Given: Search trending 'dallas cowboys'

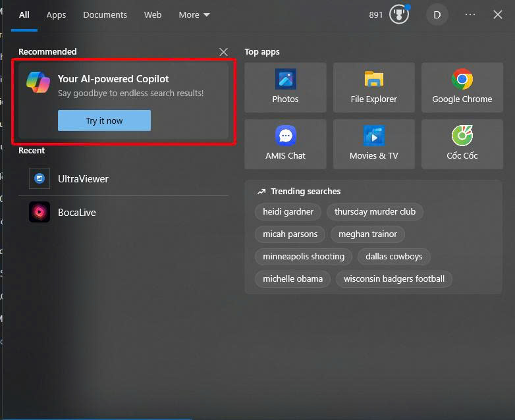Looking at the screenshot, I should click(394, 257).
